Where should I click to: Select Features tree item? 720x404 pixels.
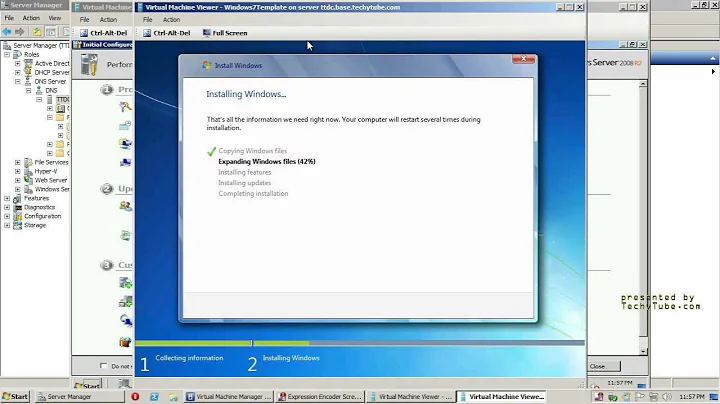click(x=36, y=198)
